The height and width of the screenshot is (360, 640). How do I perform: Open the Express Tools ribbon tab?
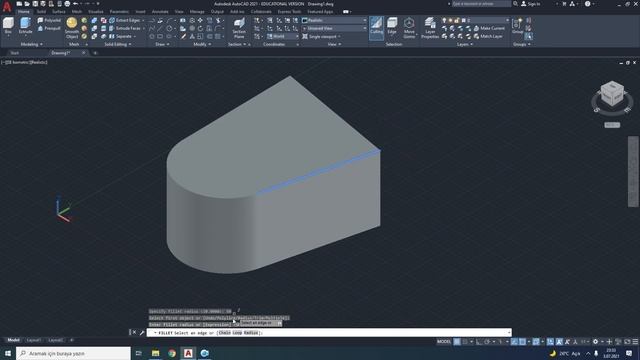point(289,12)
